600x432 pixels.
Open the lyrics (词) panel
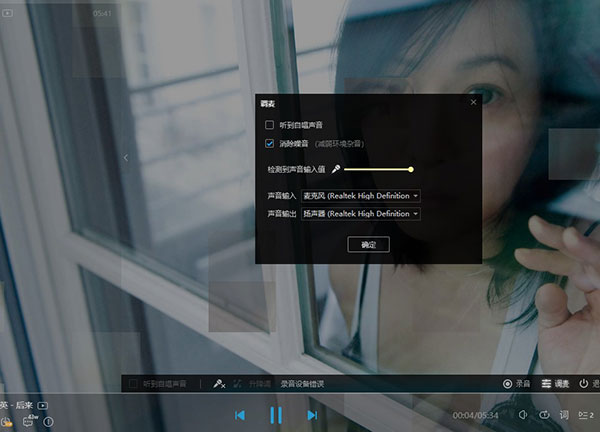coord(564,415)
